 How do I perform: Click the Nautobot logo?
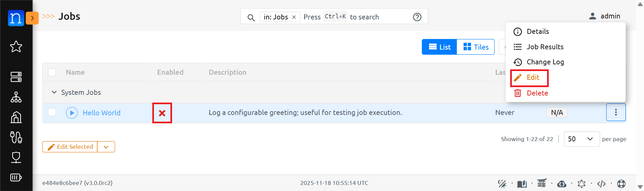pyautogui.click(x=16, y=18)
